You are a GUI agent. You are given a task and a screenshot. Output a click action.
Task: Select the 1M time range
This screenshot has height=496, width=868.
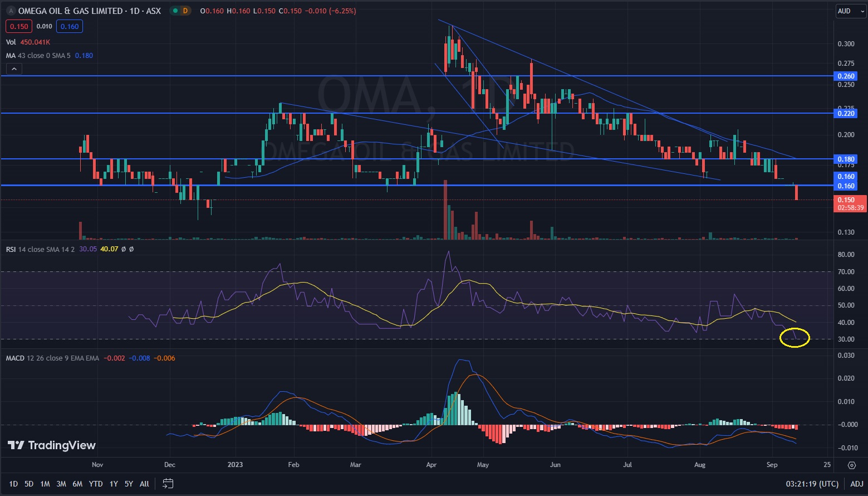(45, 484)
